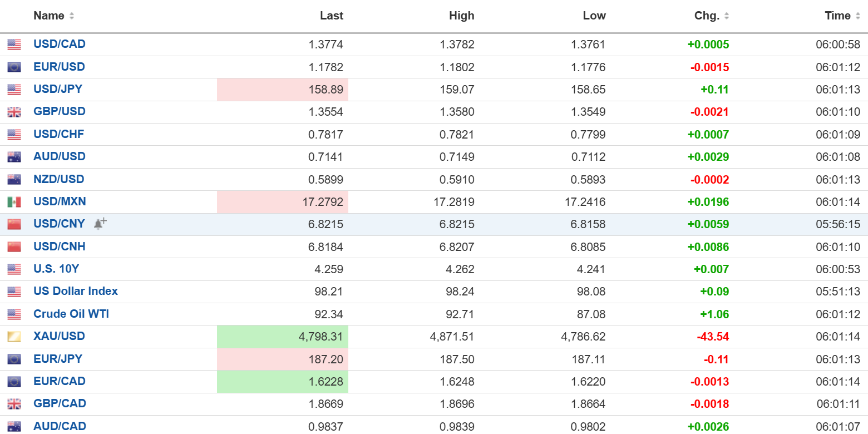Open the U.S. 10Y bond link
Viewport: 868px width, 434px height.
coord(56,269)
